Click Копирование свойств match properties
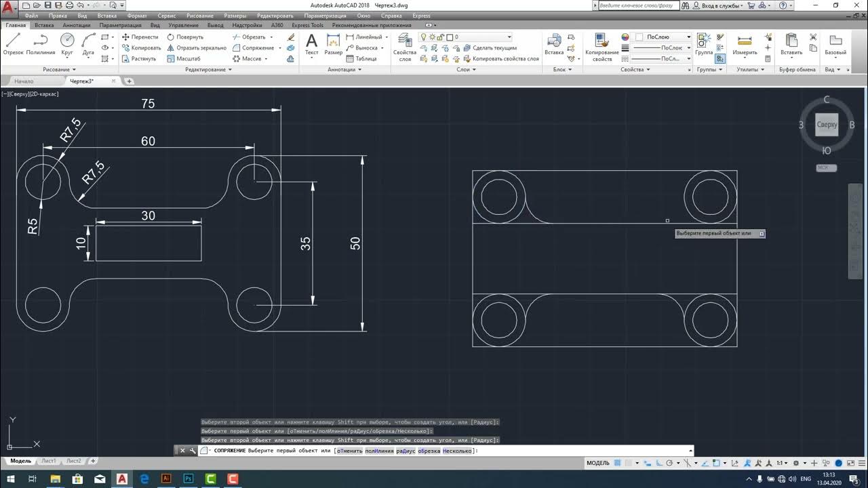Image resolution: width=868 pixels, height=488 pixels. [602, 47]
